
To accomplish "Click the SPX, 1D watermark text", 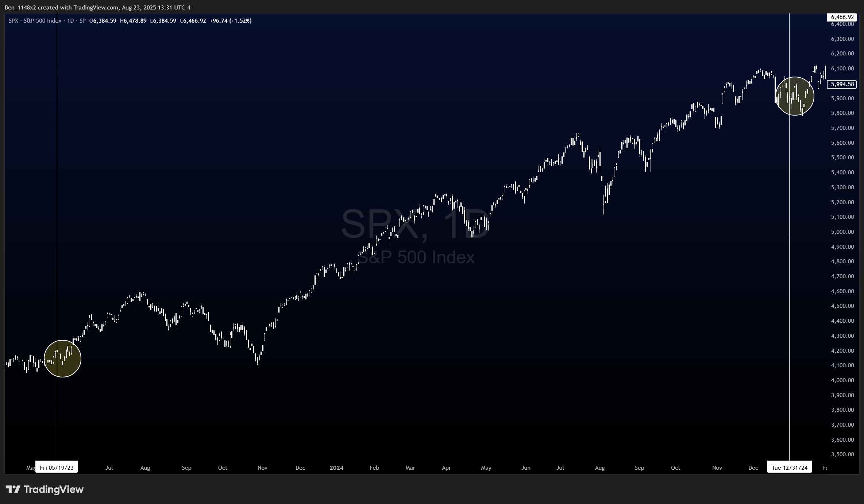I will (414, 224).
